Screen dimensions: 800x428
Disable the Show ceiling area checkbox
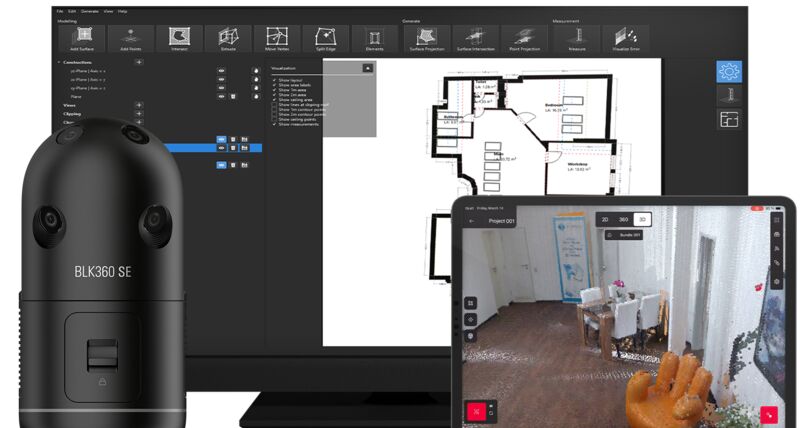pyautogui.click(x=274, y=100)
